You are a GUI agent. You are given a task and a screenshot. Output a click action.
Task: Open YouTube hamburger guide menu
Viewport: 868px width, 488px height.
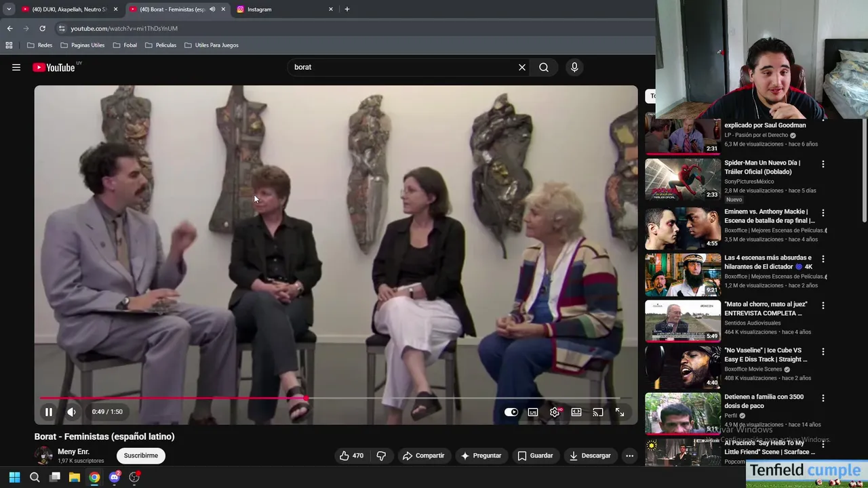pyautogui.click(x=16, y=67)
